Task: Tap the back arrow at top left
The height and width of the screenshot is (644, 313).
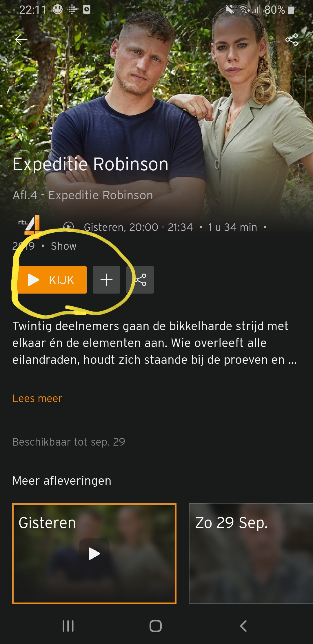Action: (21, 40)
